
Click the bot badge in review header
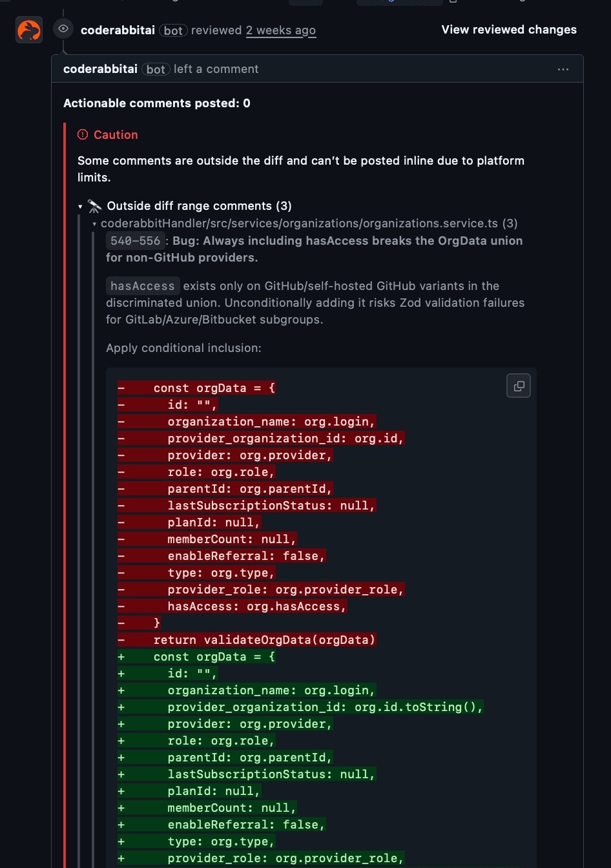pos(173,30)
